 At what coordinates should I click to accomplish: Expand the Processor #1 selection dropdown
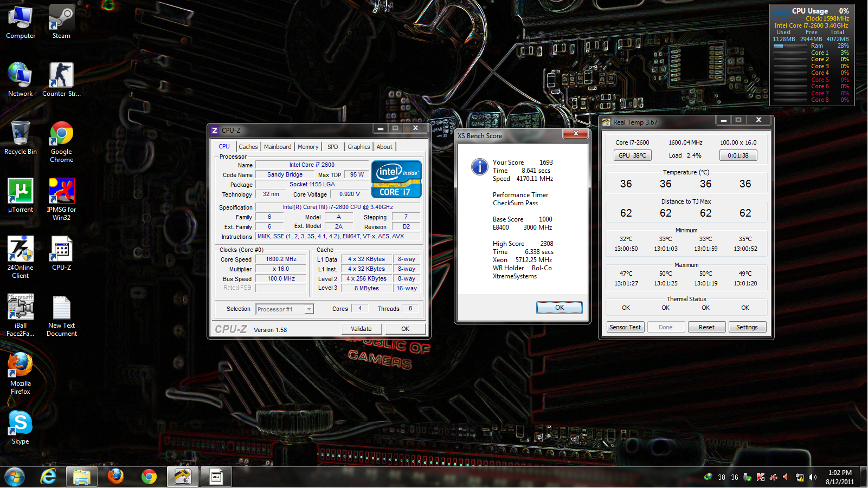pyautogui.click(x=309, y=309)
